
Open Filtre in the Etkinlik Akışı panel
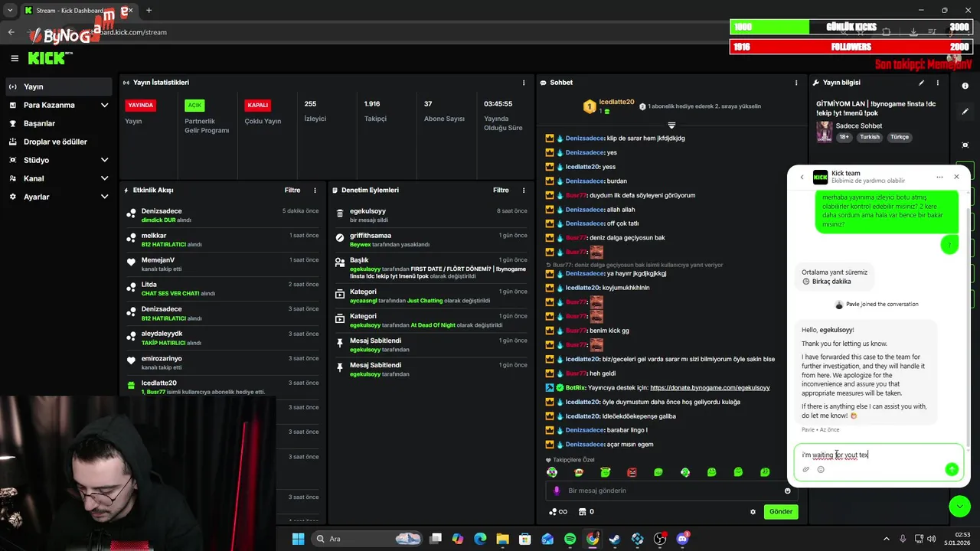[x=292, y=191]
